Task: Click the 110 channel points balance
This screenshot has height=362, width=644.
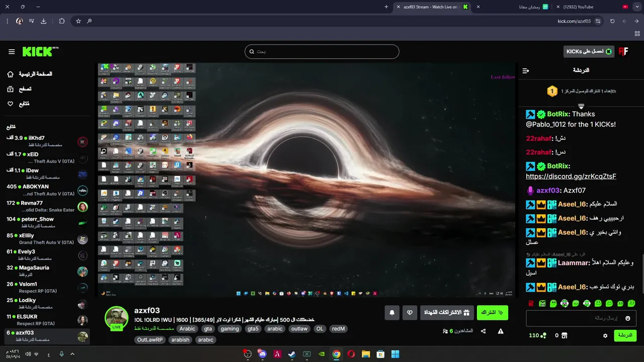Action: coord(537,335)
